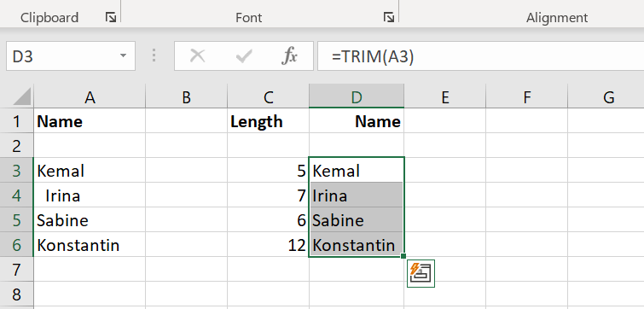Click cell C3 showing length 5

[x=268, y=170]
